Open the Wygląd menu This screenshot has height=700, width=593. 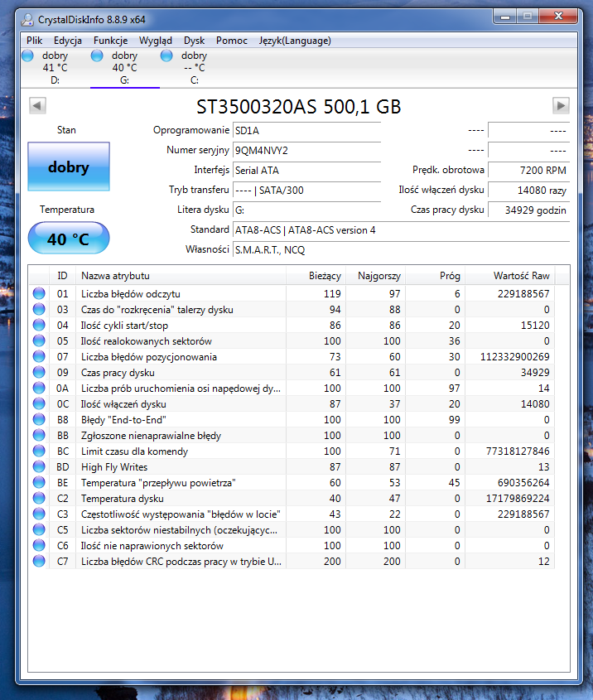(156, 41)
